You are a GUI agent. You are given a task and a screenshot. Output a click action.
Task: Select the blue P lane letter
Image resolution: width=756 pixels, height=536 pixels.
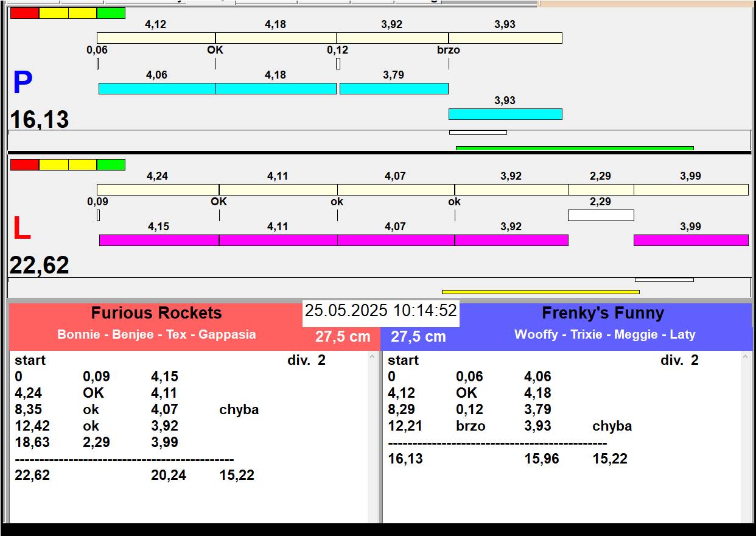[23, 83]
